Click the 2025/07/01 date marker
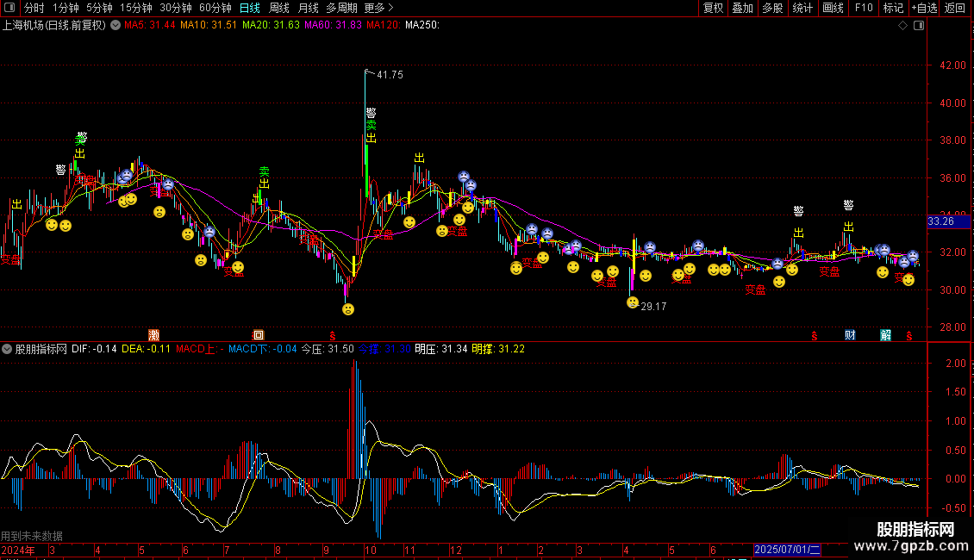This screenshot has width=974, height=560. pos(787,550)
